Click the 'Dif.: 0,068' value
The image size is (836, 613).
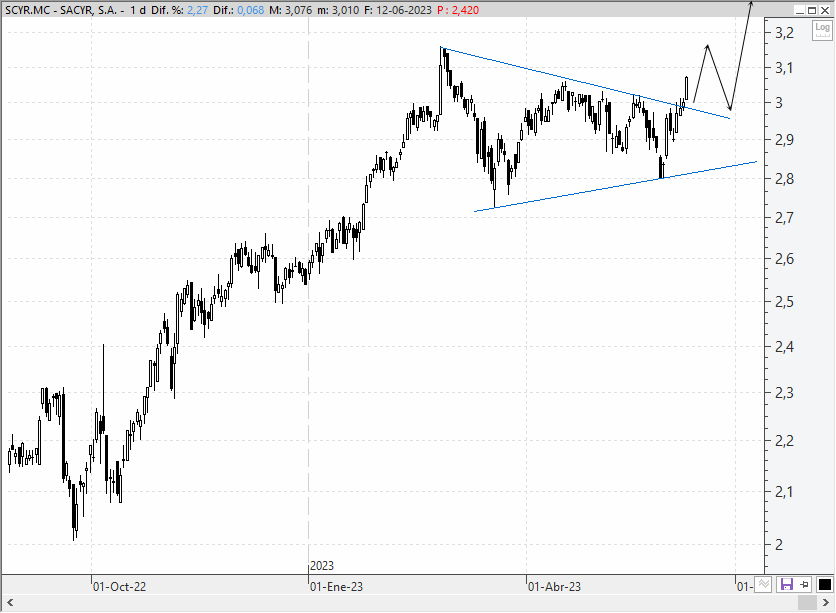(x=238, y=10)
